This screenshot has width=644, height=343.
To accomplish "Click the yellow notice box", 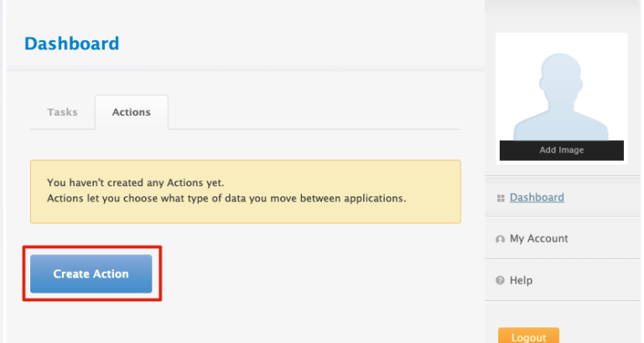I will 245,214.
